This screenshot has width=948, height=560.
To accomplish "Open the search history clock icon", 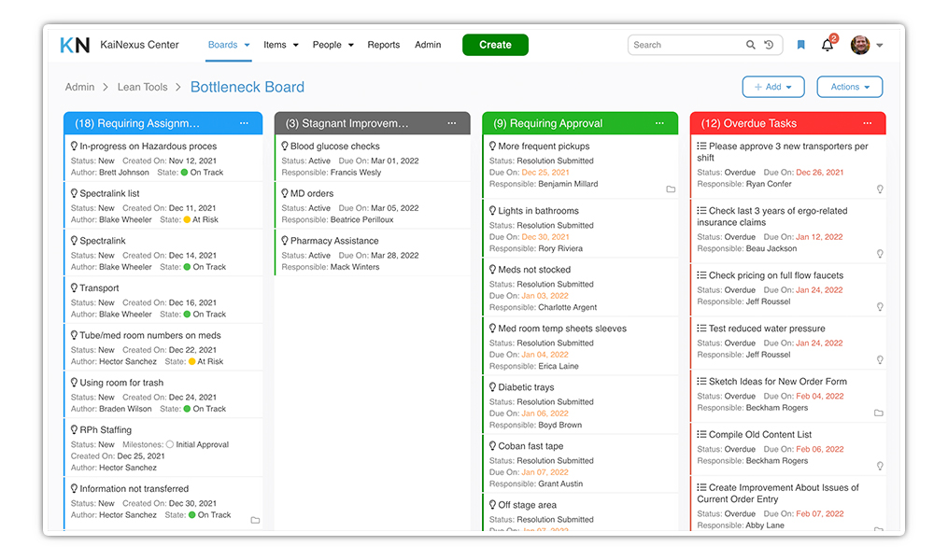I will (x=769, y=45).
